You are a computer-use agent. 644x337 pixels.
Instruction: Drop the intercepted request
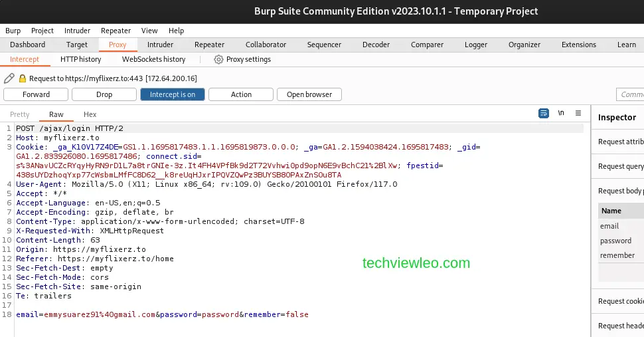coord(104,94)
